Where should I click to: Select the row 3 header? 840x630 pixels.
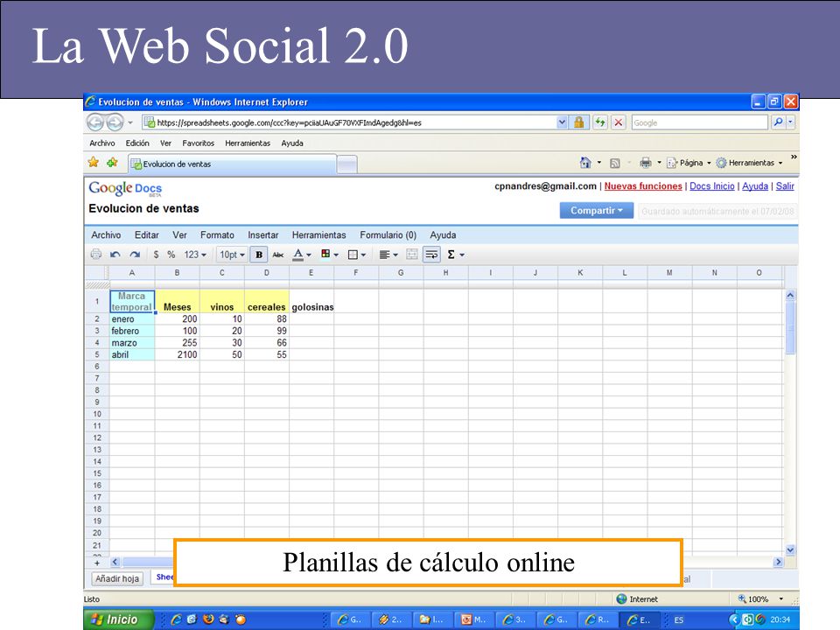97,331
